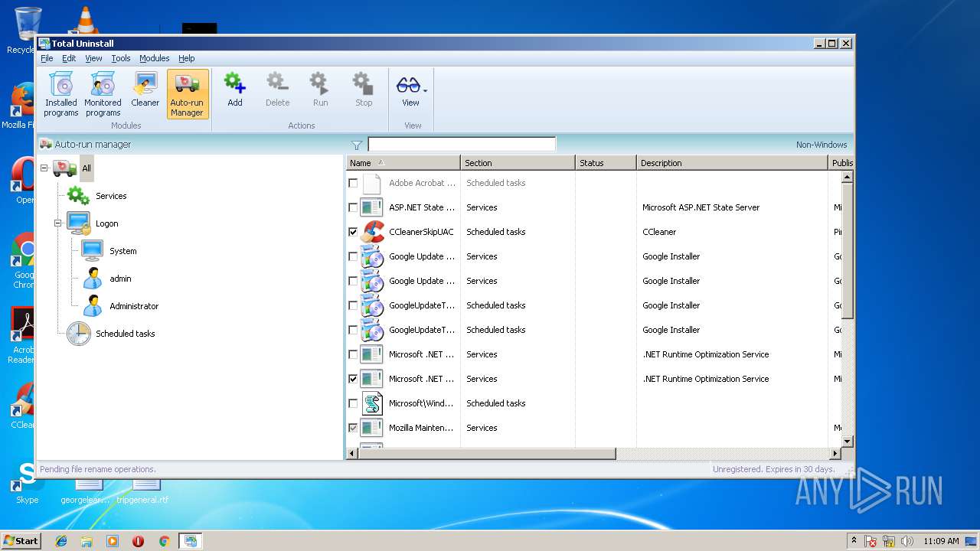Uncheck the checked Microsoft .NET service checkbox
Screen dimensions: 980x551
click(x=353, y=379)
